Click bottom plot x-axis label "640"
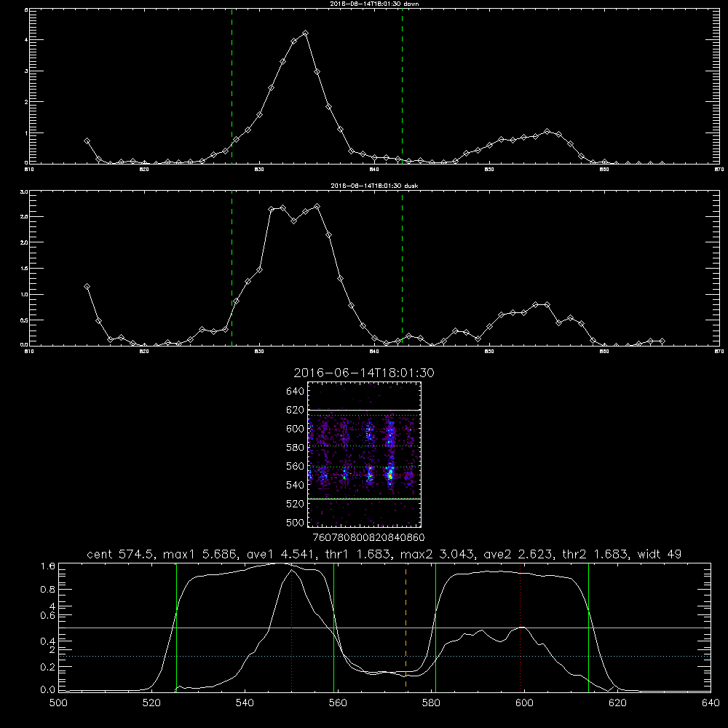This screenshot has width=728, height=728. [x=711, y=703]
